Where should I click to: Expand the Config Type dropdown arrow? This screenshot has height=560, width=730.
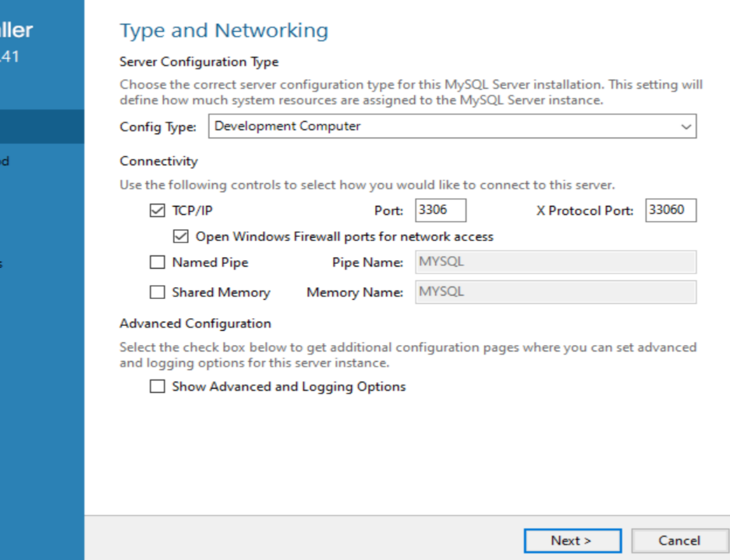click(686, 126)
